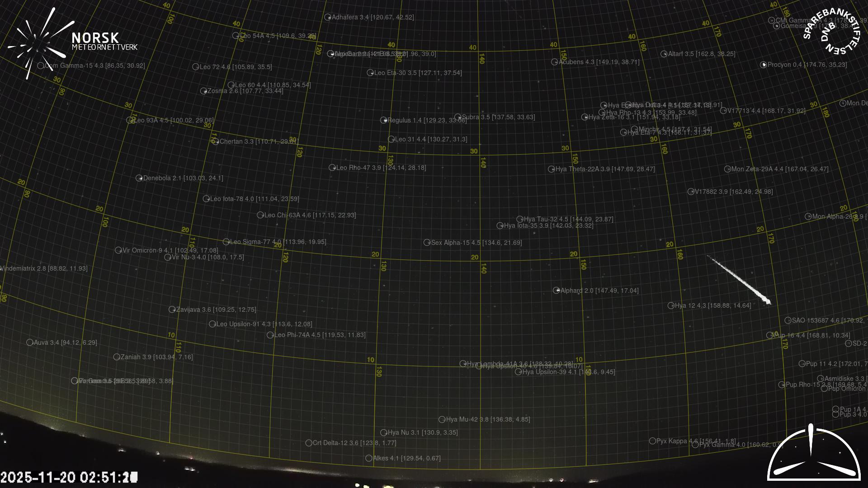Click the 2025-11-20 timestamp text
This screenshot has width=868, height=488.
coord(69,477)
